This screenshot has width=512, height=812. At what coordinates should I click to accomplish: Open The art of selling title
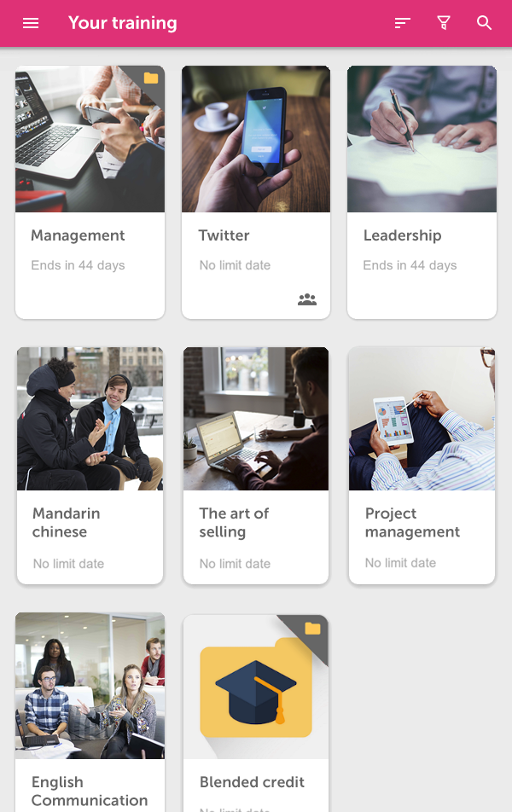234,523
